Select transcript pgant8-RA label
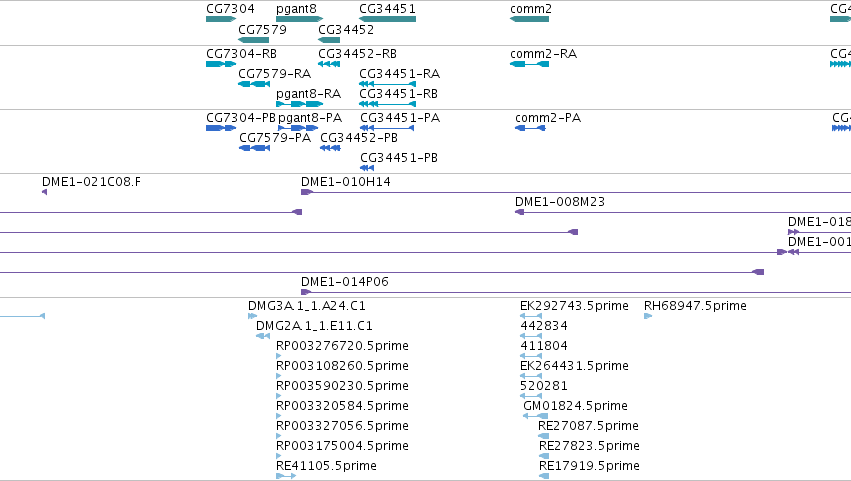The height and width of the screenshot is (481, 851). pyautogui.click(x=308, y=94)
